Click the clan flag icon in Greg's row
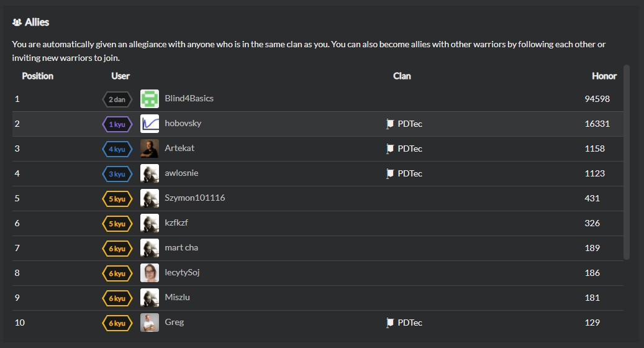Screen dimensions: 644x348 [390, 323]
